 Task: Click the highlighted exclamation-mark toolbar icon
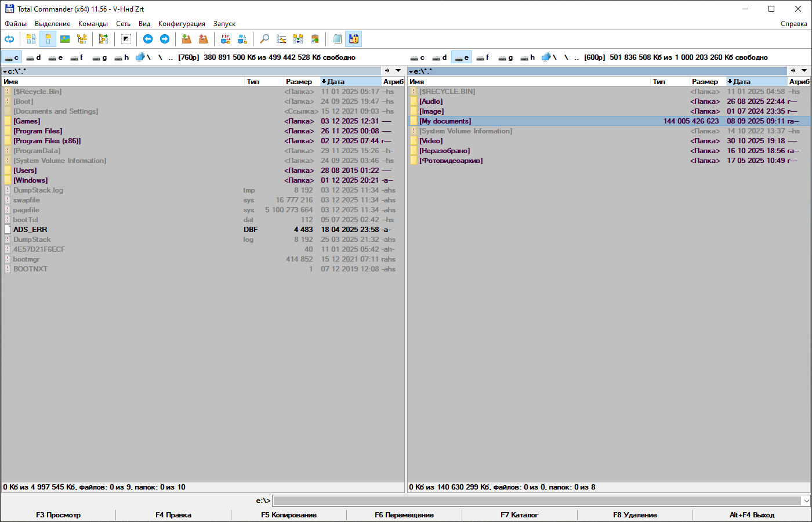click(x=354, y=39)
